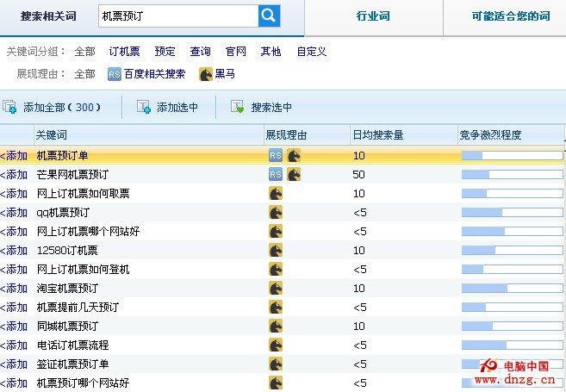Select the 订机票 keyword group
The width and height of the screenshot is (566, 392).
click(124, 52)
